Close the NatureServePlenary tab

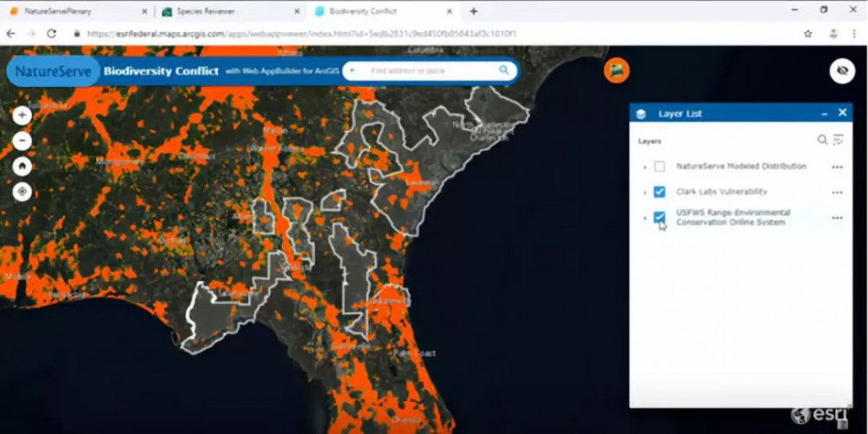144,11
